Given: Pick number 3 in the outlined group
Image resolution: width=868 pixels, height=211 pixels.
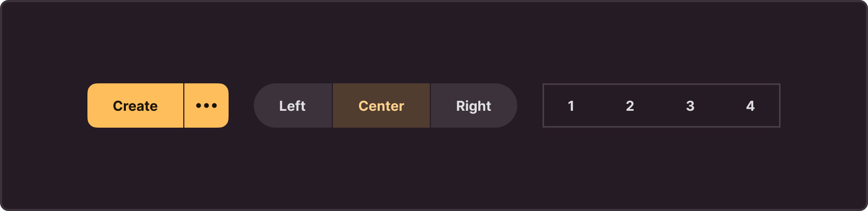Looking at the screenshot, I should (x=690, y=105).
